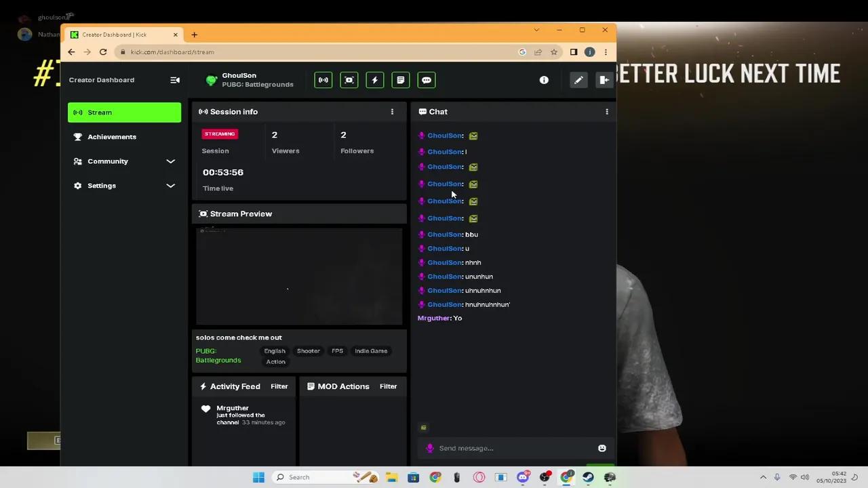Open Chat panel three-dot menu

pyautogui.click(x=607, y=112)
